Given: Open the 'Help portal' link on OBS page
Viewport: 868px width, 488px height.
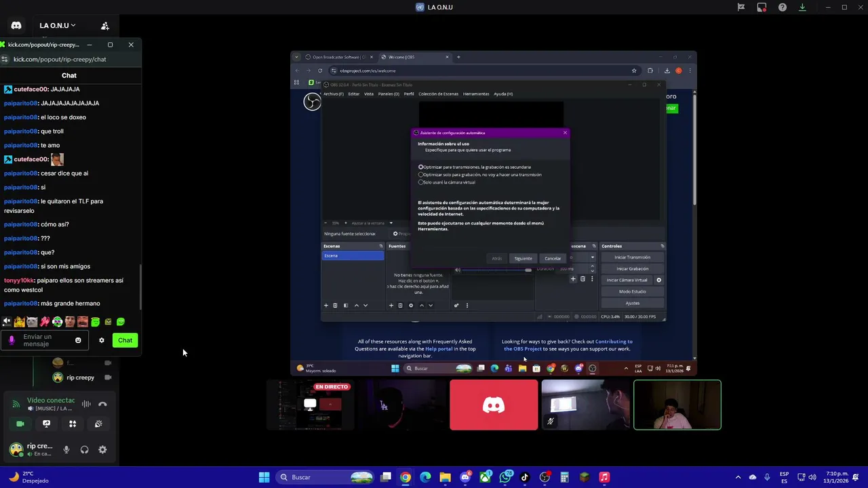Looking at the screenshot, I should [438, 349].
